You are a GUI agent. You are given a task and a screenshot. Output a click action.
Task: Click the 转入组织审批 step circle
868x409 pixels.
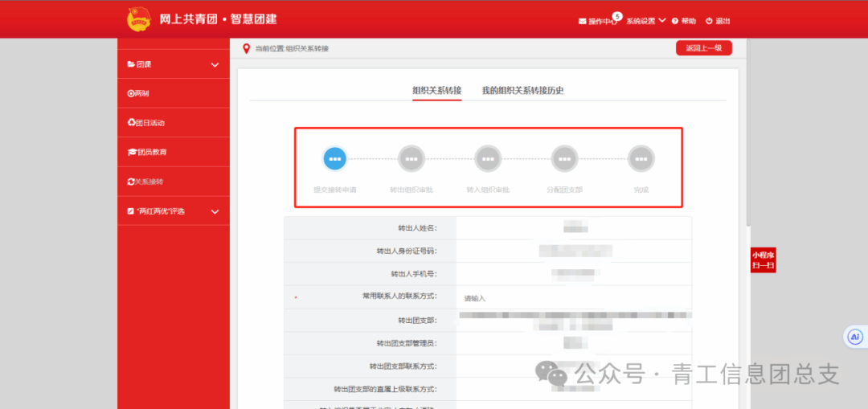[x=488, y=159]
